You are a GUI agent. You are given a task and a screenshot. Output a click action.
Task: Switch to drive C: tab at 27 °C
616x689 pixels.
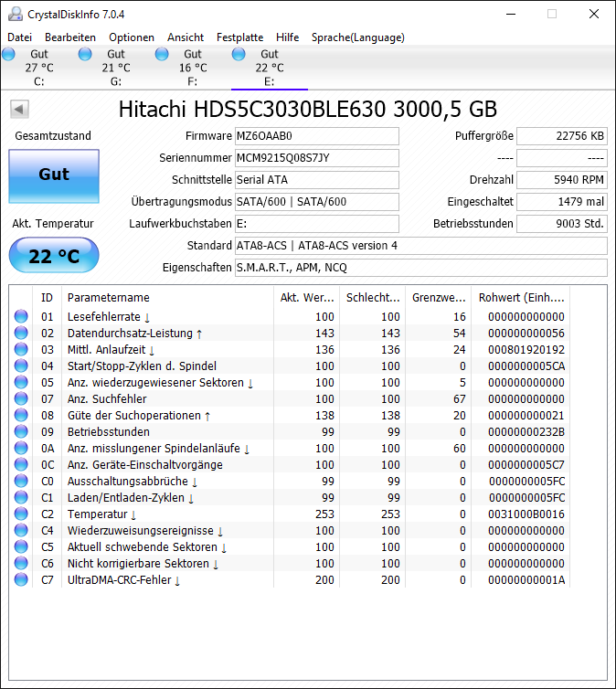click(39, 68)
